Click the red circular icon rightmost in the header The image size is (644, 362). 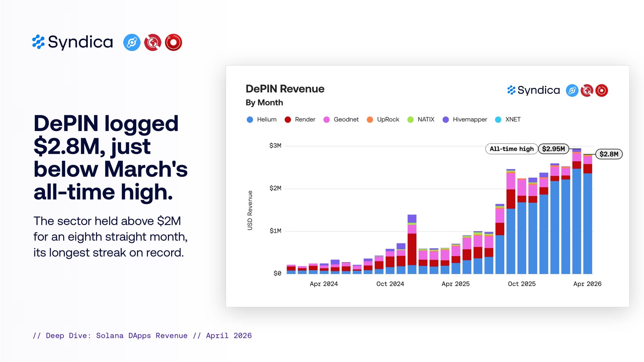[174, 42]
